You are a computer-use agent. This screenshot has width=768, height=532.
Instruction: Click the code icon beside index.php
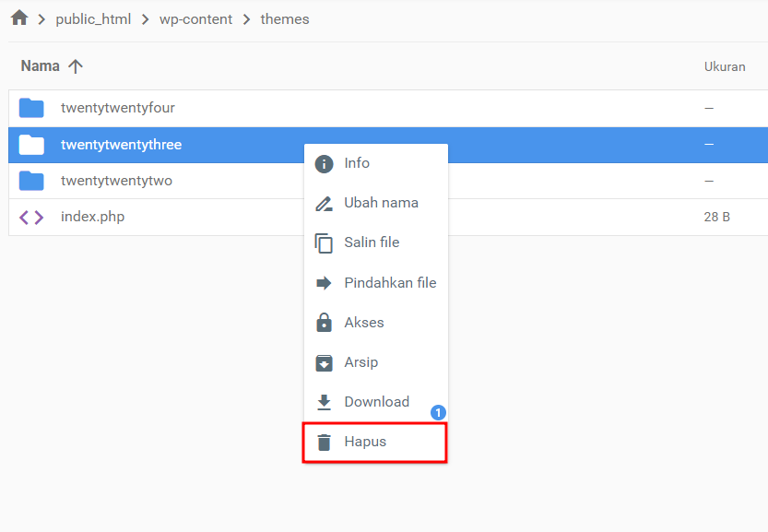point(30,216)
